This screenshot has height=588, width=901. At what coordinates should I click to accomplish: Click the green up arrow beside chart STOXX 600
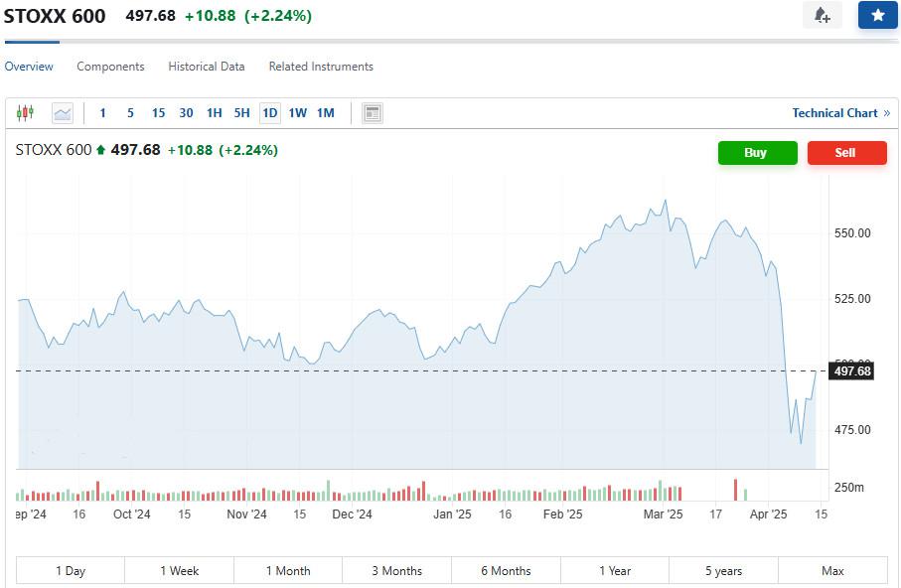100,150
